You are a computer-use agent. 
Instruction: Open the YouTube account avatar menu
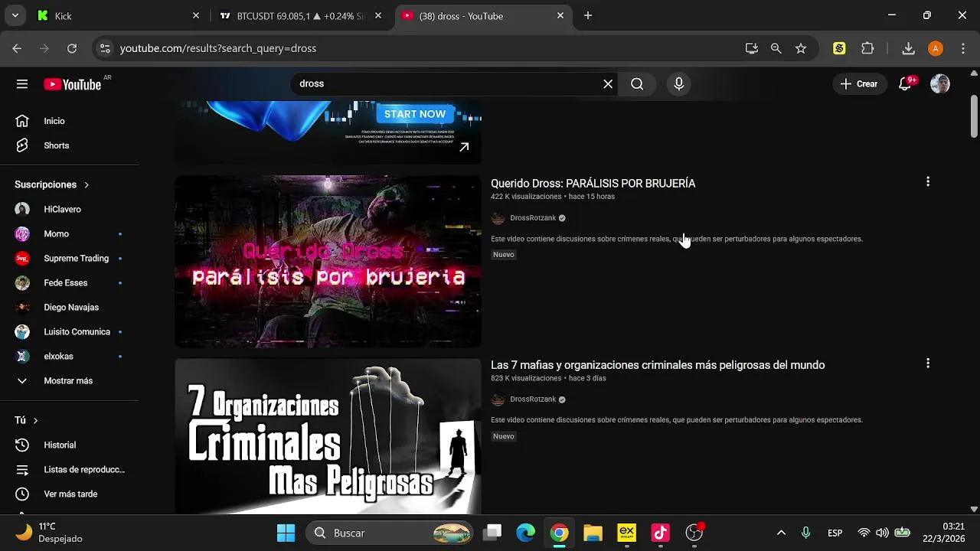point(940,84)
